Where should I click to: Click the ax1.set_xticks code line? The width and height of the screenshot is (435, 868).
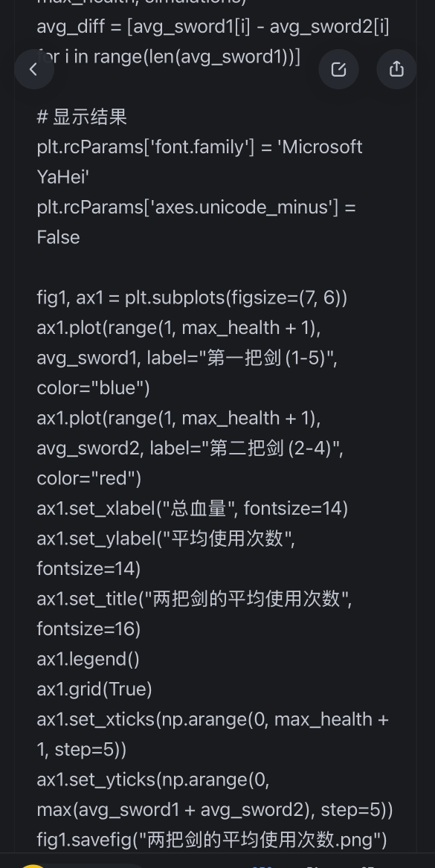213,719
